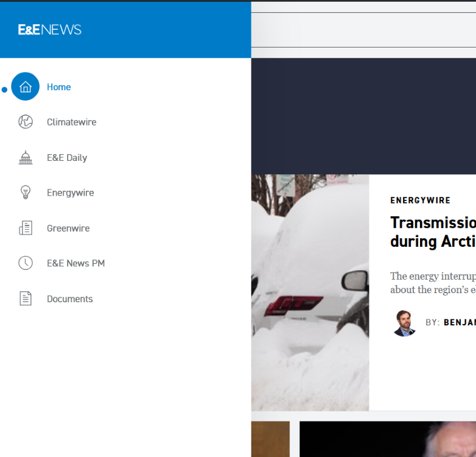Read the 'The energy interrup' article summary text
The width and height of the screenshot is (476, 457).
(x=433, y=283)
